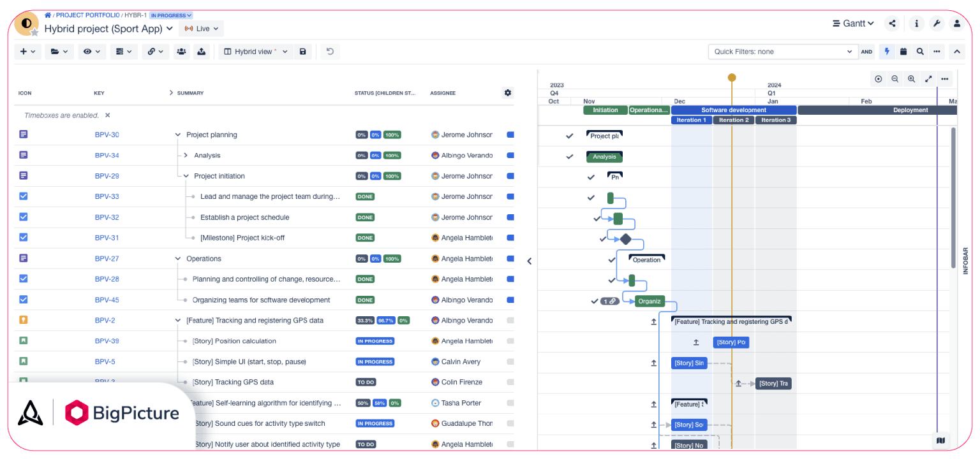Toggle the AND filter operator
Screen dimensions: 980x459
[x=866, y=52]
